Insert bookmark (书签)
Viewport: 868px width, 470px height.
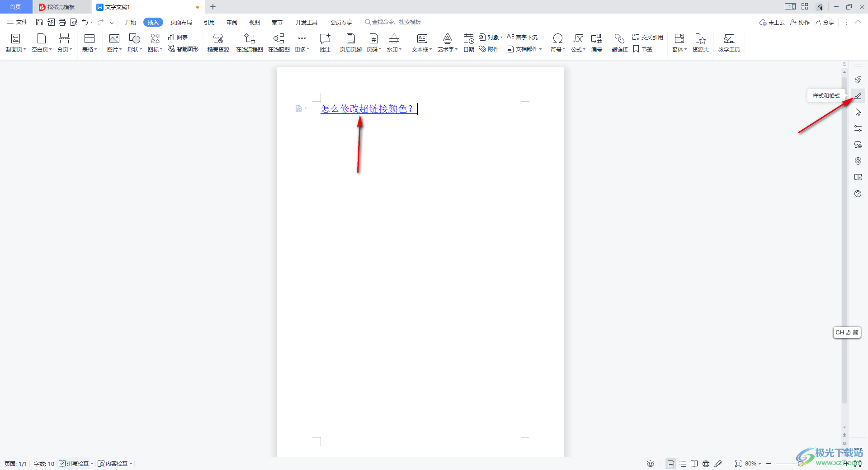point(643,49)
